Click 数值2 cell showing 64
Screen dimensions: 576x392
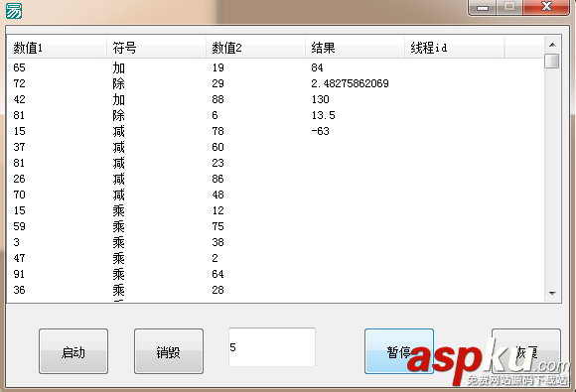pos(217,274)
